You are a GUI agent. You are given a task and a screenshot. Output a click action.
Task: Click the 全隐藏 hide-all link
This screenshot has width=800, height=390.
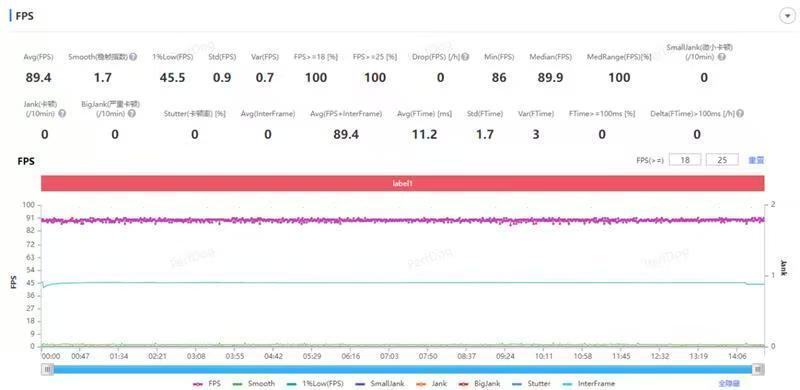pos(729,383)
